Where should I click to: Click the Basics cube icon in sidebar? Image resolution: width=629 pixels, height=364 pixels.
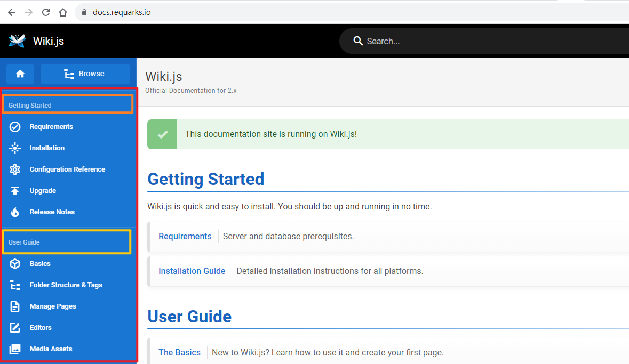coord(15,264)
